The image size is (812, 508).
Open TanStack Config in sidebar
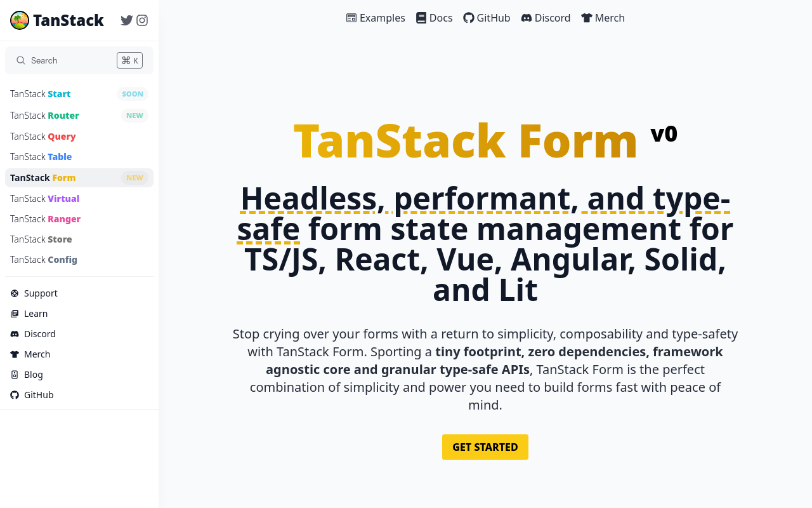click(79, 260)
